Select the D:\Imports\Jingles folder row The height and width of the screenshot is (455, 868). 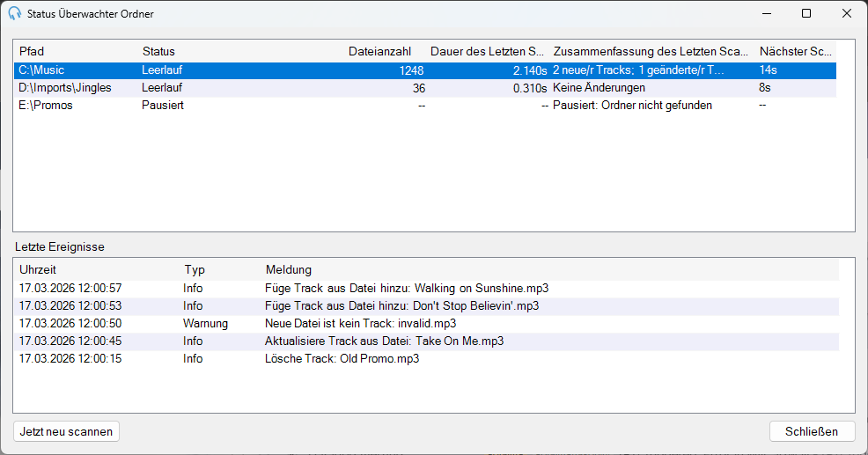(x=425, y=88)
